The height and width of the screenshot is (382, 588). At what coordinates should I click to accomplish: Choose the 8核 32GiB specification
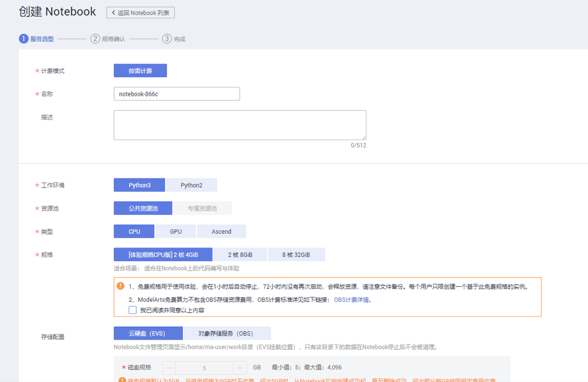(296, 254)
